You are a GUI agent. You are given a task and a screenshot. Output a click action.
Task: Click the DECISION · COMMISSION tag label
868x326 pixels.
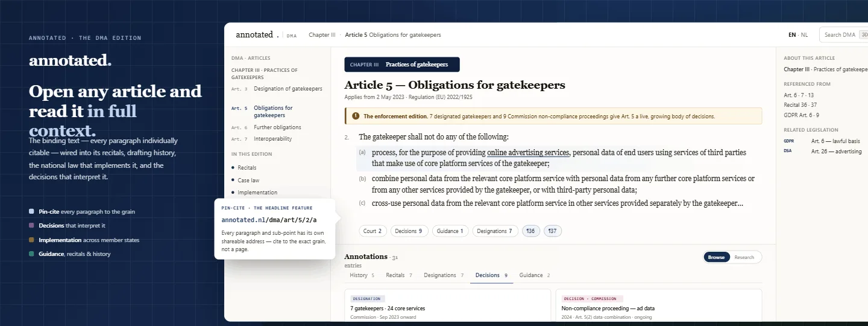pos(592,298)
